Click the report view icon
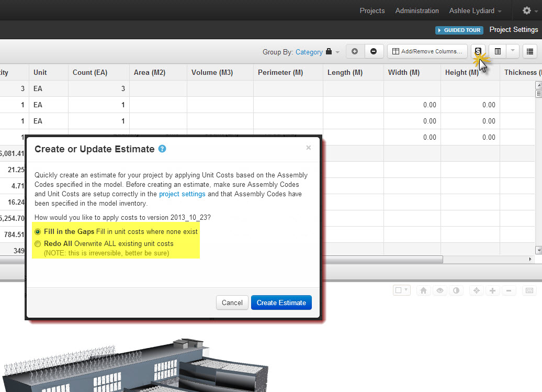Screen dimensions: 542x392 tap(498, 51)
